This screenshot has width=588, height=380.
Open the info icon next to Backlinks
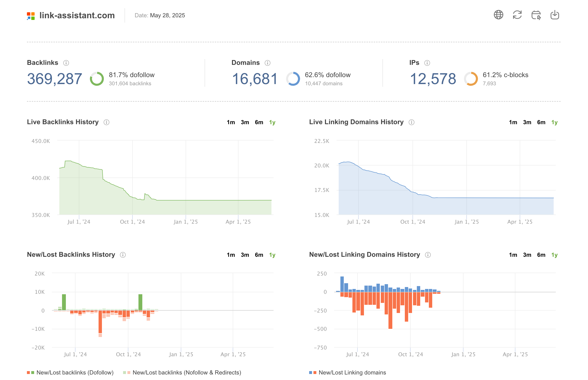coord(66,63)
